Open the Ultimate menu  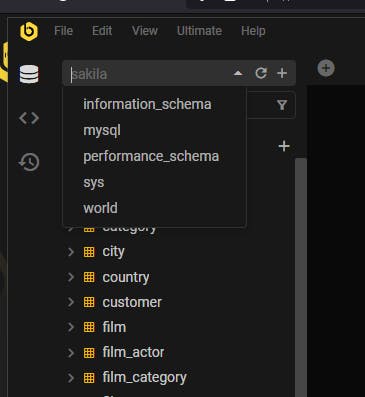pyautogui.click(x=199, y=31)
